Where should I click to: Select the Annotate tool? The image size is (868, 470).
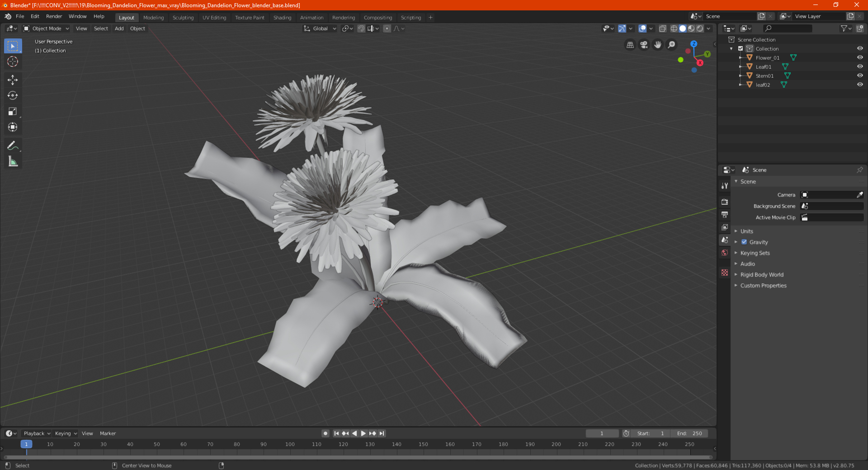[x=13, y=146]
